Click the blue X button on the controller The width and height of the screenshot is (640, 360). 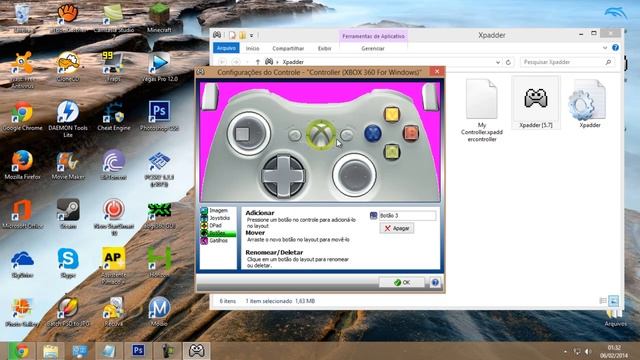(x=373, y=133)
